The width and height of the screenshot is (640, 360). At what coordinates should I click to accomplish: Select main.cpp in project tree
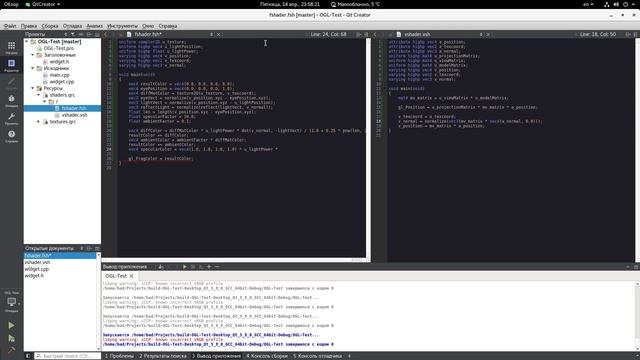60,75
